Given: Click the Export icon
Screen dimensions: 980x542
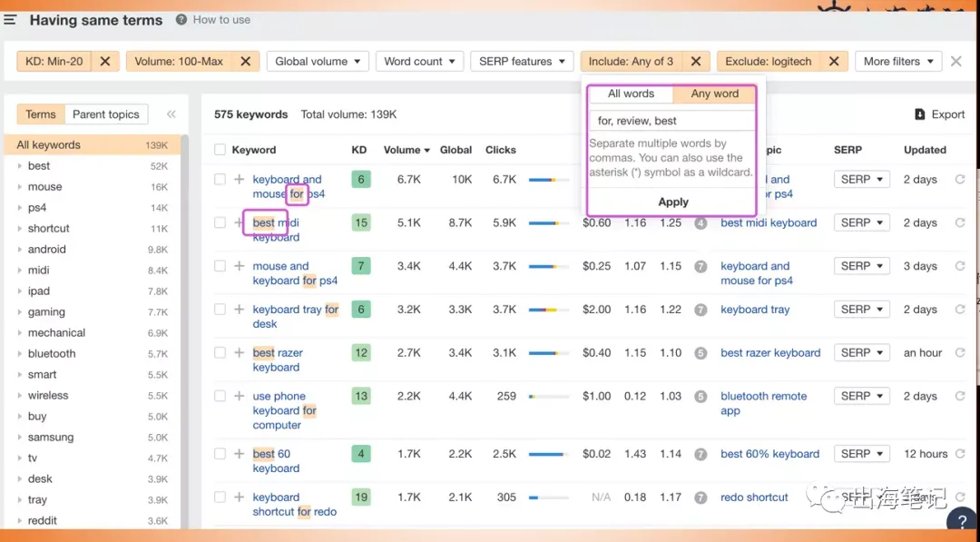Looking at the screenshot, I should point(919,114).
